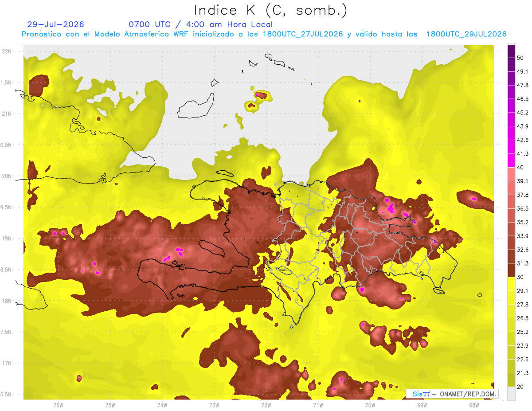Click the colorbar value "49.1"
Image resolution: width=532 pixels, height=411 pixels.
pos(522,71)
